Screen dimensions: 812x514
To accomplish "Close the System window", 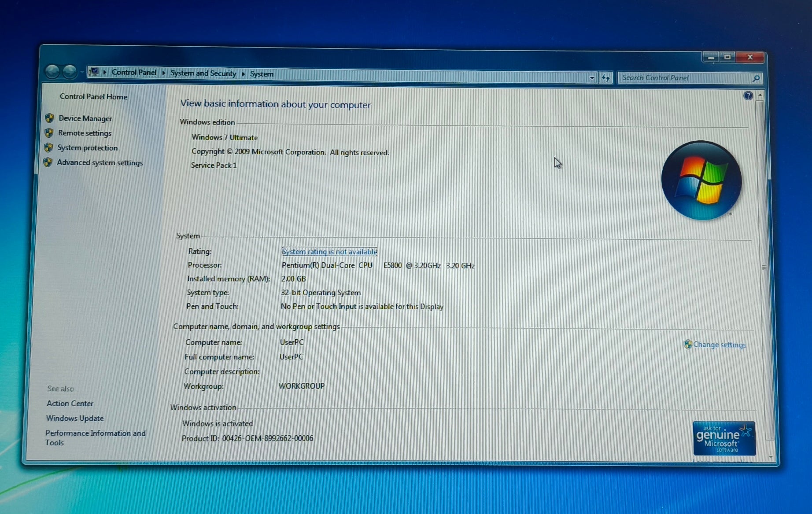I will pos(751,57).
